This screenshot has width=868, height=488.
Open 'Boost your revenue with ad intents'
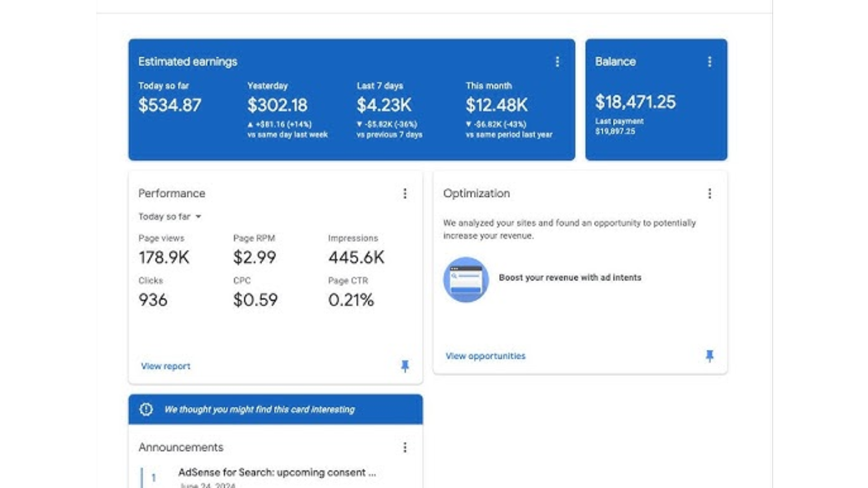coord(570,277)
